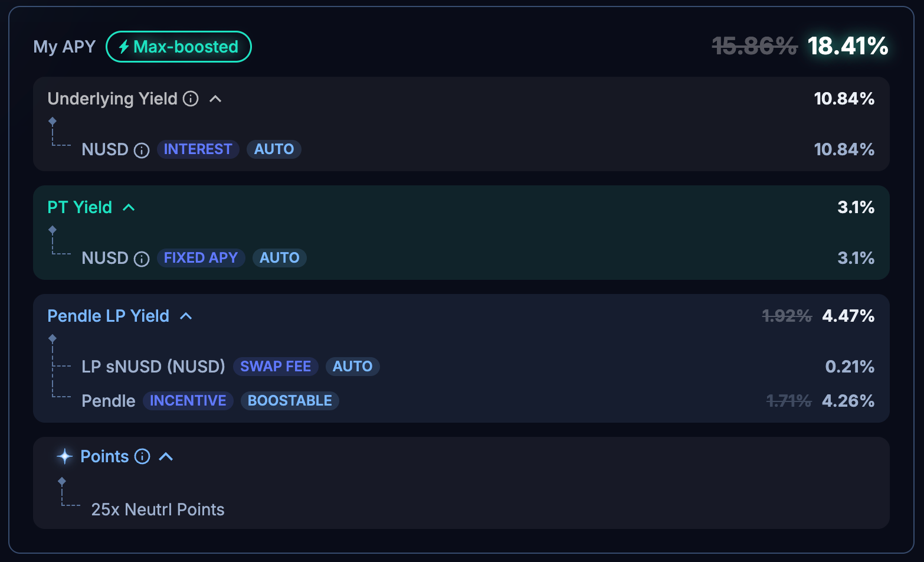
Task: Click the 25x Neutrl Points entry
Action: point(158,509)
